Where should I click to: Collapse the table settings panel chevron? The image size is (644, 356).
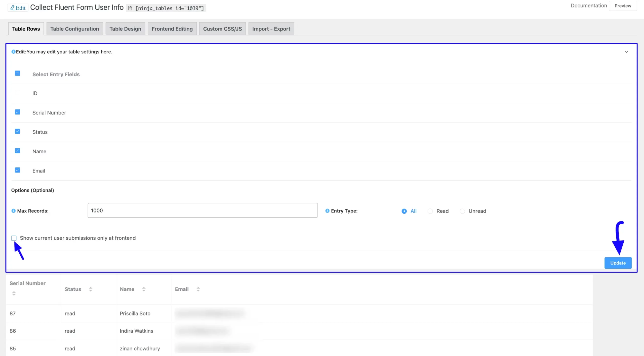[626, 52]
